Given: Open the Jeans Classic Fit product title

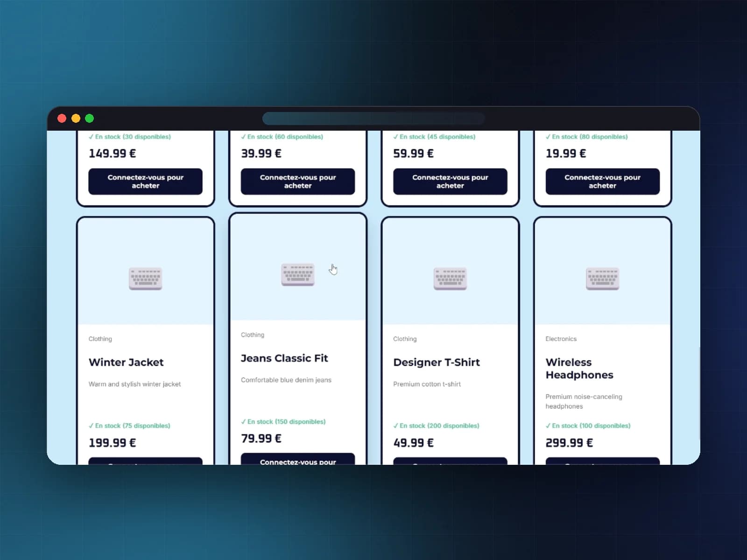Looking at the screenshot, I should click(x=284, y=358).
